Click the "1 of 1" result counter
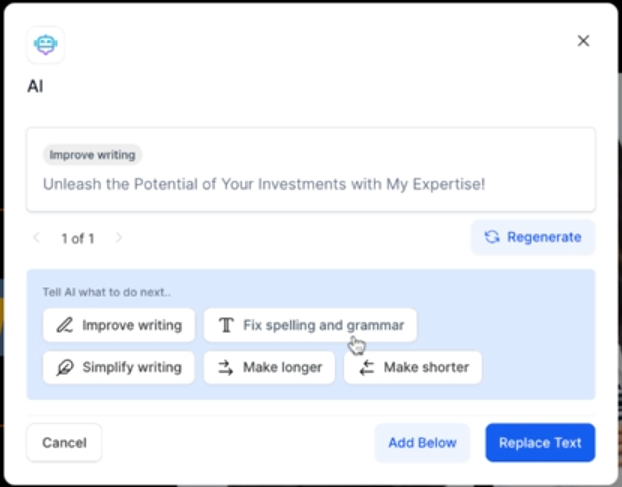622x487 pixels. tap(78, 238)
